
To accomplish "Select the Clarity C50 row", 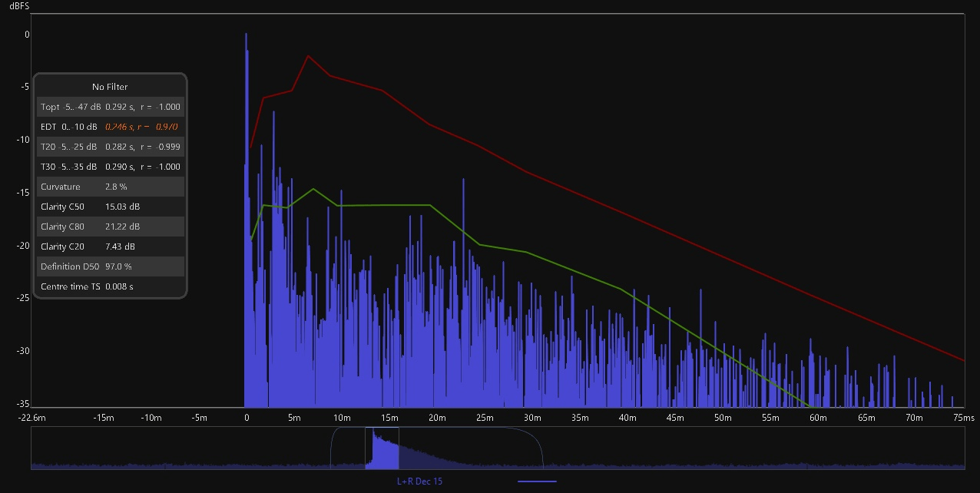I will pos(110,207).
